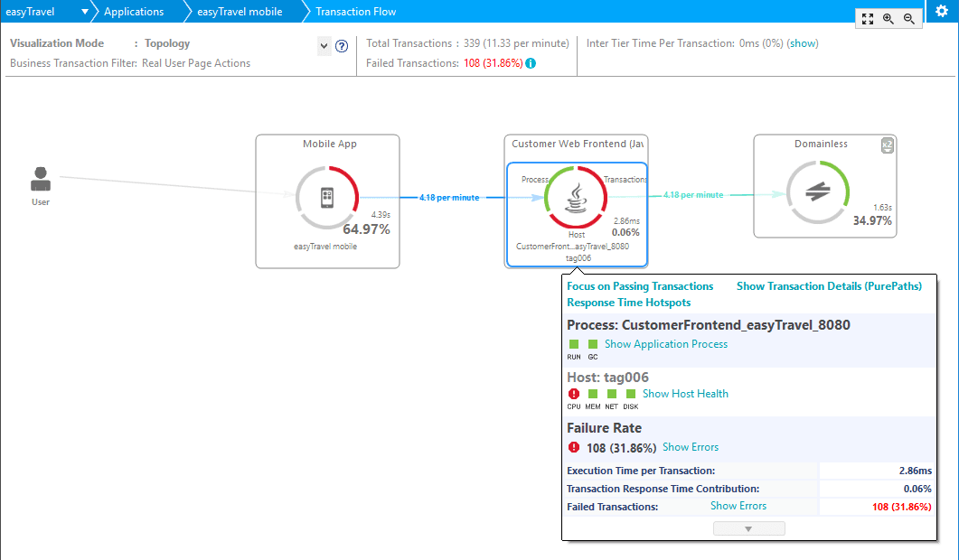
Task: Click Show Application Process link
Action: (666, 344)
